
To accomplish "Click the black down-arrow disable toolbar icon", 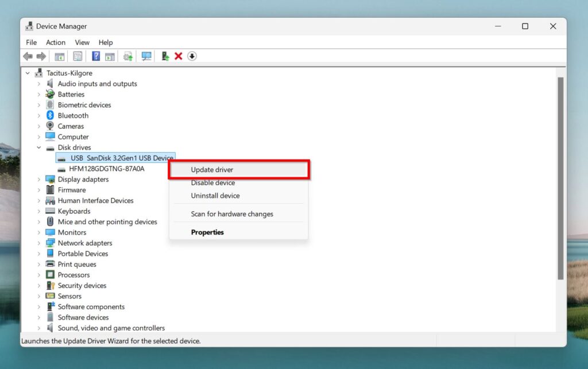I will [192, 56].
